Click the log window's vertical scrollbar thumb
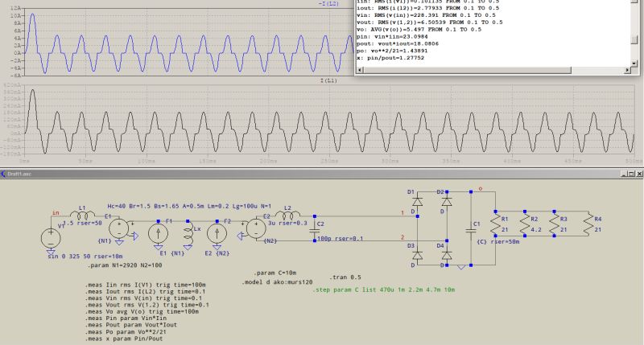 pos(634,39)
